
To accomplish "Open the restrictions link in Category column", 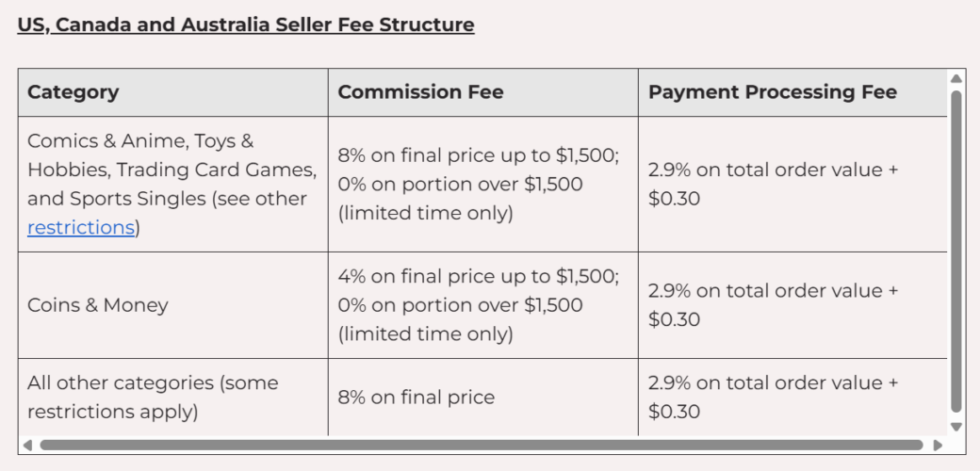I will tap(81, 227).
